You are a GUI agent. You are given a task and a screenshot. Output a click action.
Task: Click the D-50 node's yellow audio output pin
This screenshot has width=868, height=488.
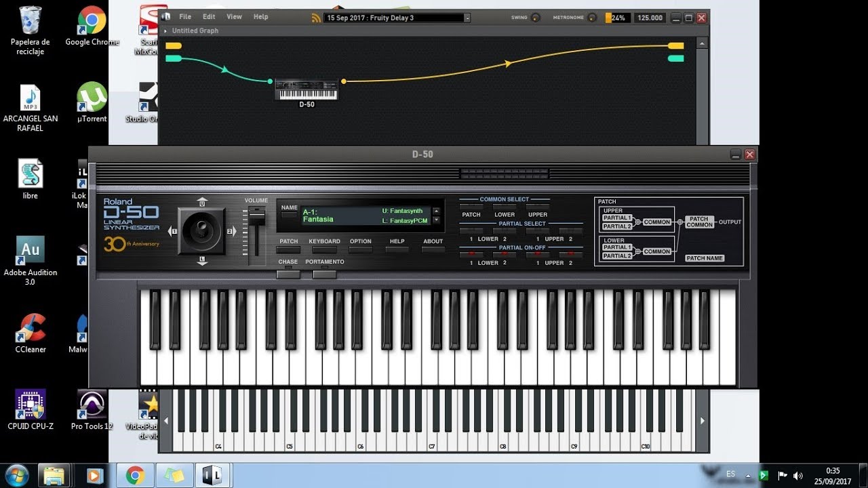click(344, 81)
